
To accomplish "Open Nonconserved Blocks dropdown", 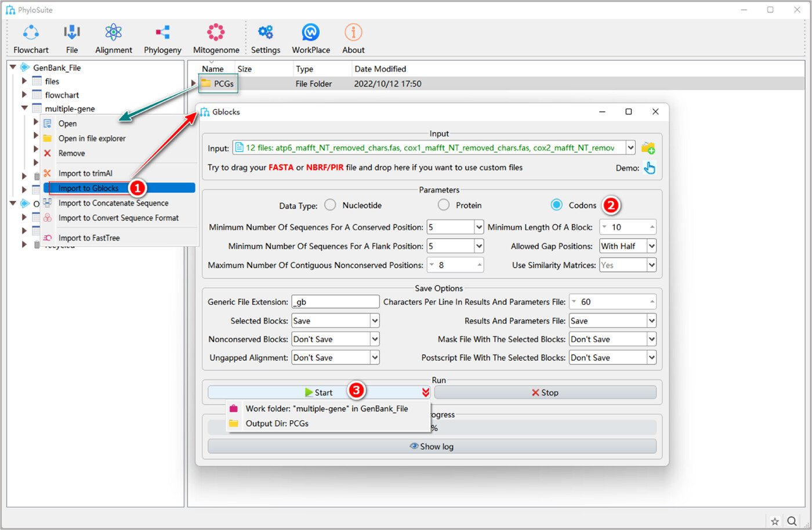I will pos(375,339).
